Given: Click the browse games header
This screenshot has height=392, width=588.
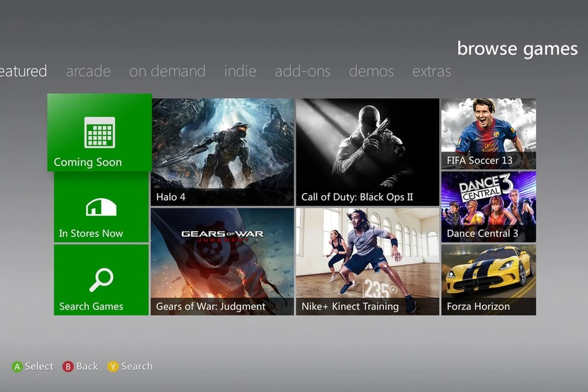Looking at the screenshot, I should 517,48.
